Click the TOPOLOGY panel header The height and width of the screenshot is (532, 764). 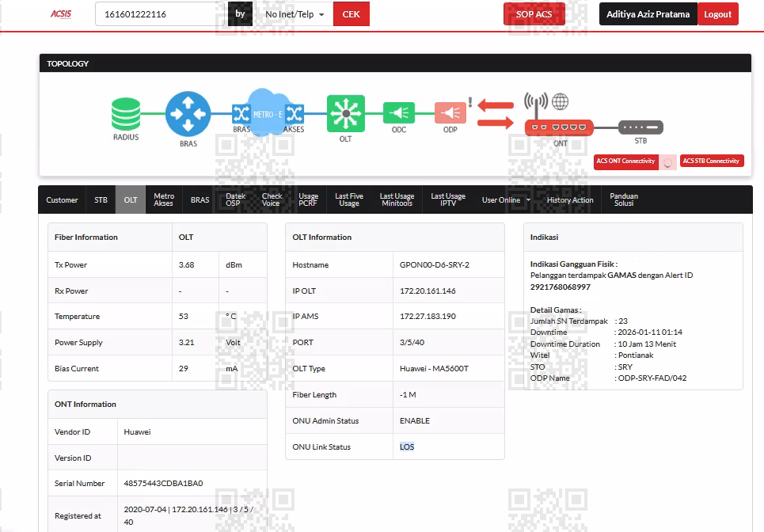point(395,63)
